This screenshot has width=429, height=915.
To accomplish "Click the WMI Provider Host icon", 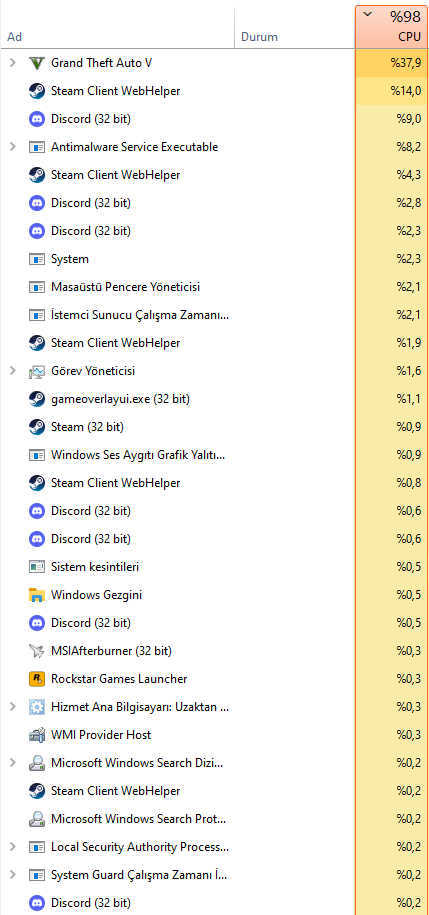I will [x=37, y=735].
